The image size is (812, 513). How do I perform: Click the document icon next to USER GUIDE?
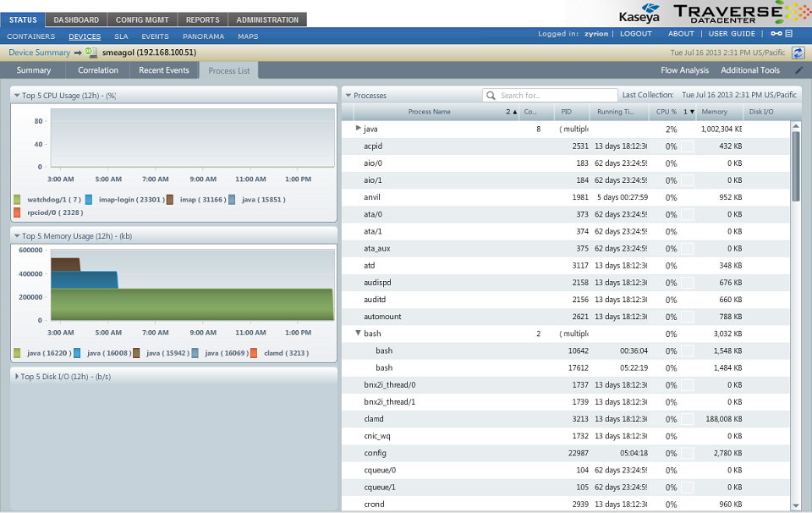(x=788, y=35)
